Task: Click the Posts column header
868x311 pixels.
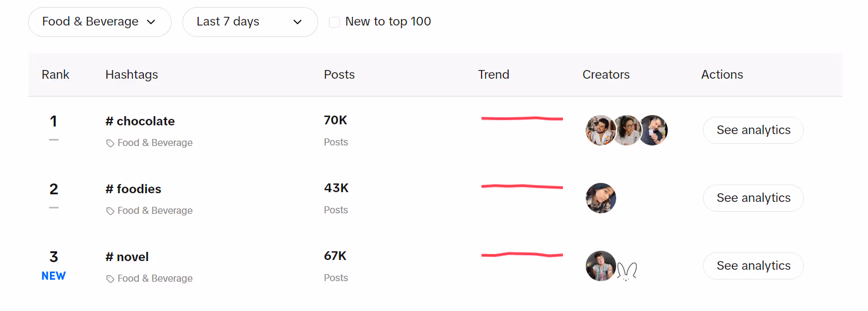Action: pos(339,74)
